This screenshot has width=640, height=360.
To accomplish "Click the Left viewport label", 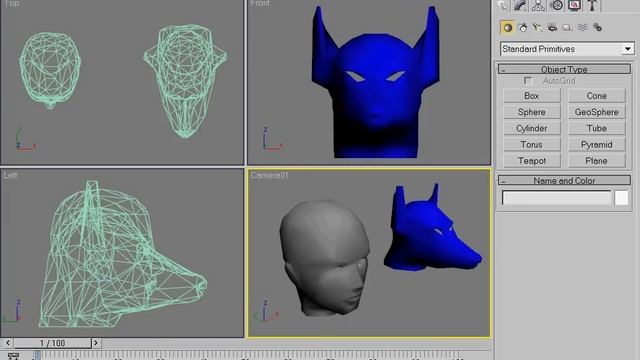I will point(10,176).
